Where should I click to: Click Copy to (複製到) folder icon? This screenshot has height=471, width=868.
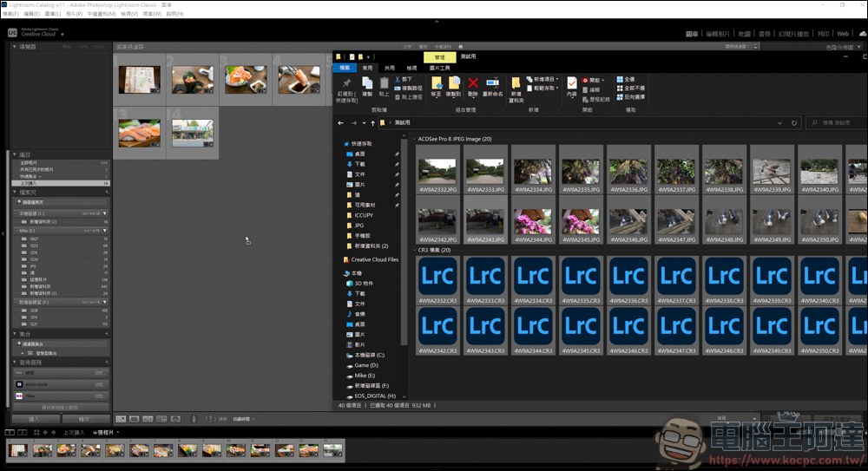pyautogui.click(x=453, y=87)
